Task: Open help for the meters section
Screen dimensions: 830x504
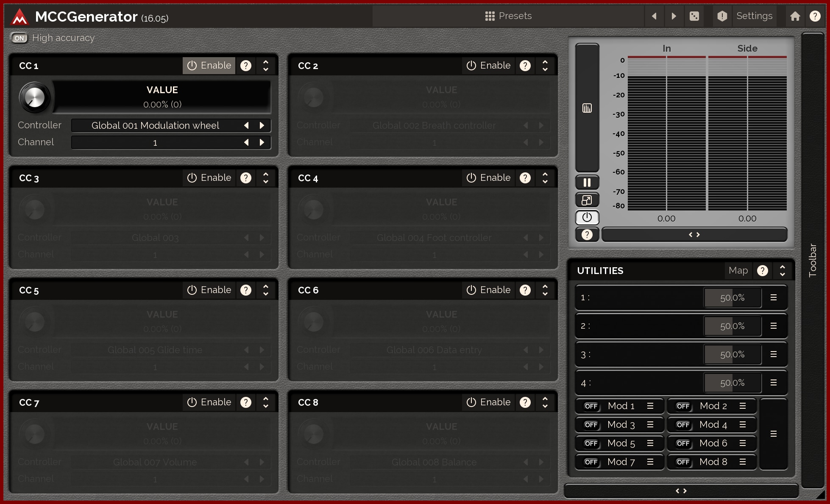Action: coord(587,235)
